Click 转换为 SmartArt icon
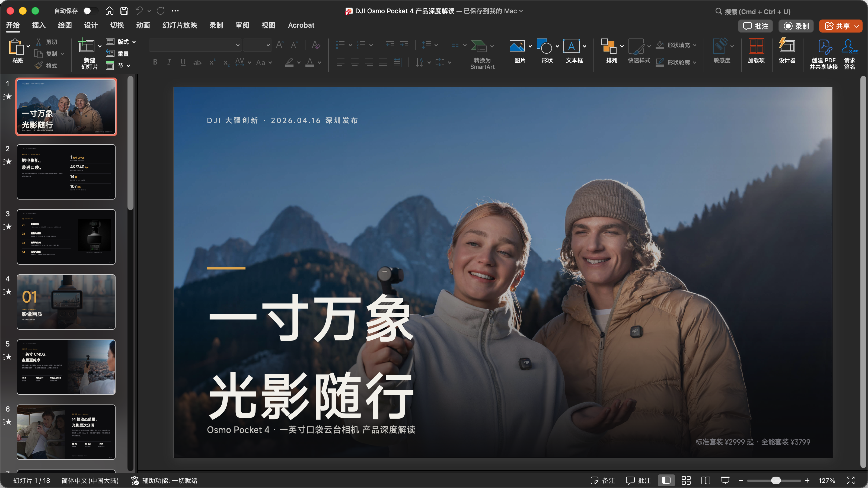868x488 pixels. pyautogui.click(x=479, y=46)
